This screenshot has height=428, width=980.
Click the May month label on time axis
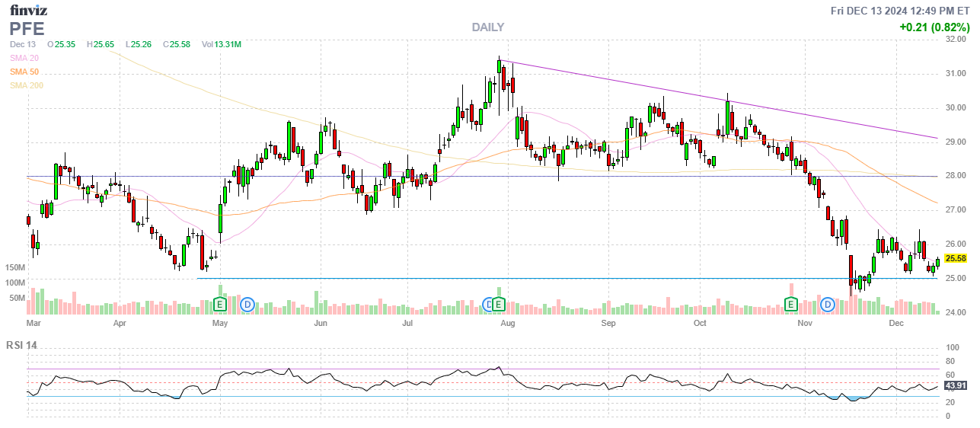[220, 323]
